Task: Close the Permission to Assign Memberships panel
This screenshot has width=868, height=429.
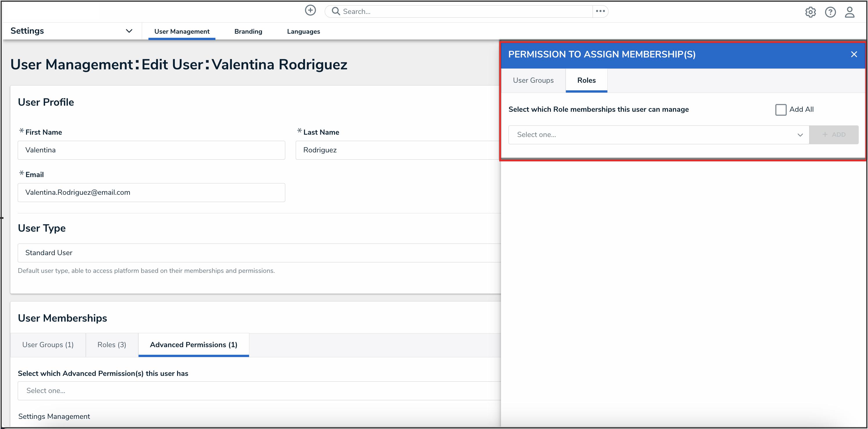Action: 854,54
